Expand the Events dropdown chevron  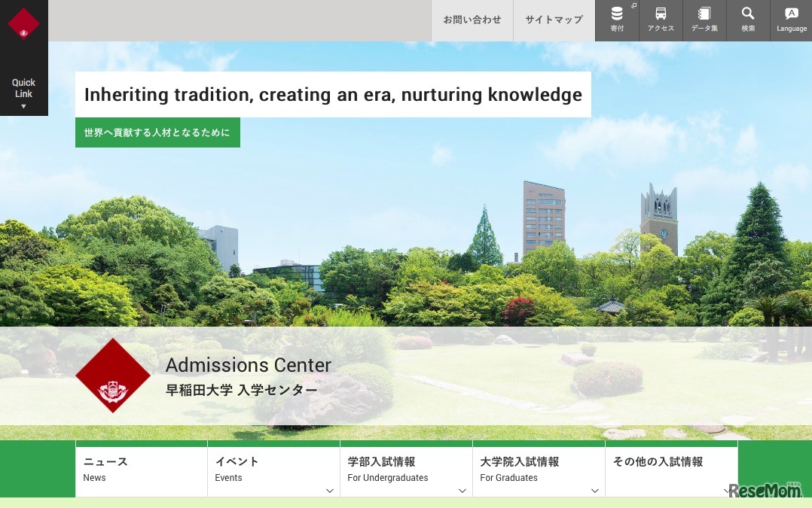pos(330,491)
